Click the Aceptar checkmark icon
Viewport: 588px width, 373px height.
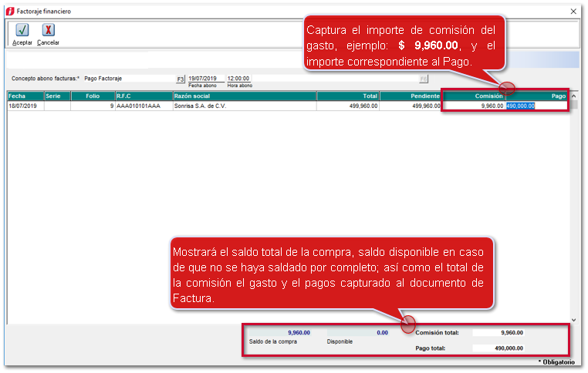click(x=22, y=30)
